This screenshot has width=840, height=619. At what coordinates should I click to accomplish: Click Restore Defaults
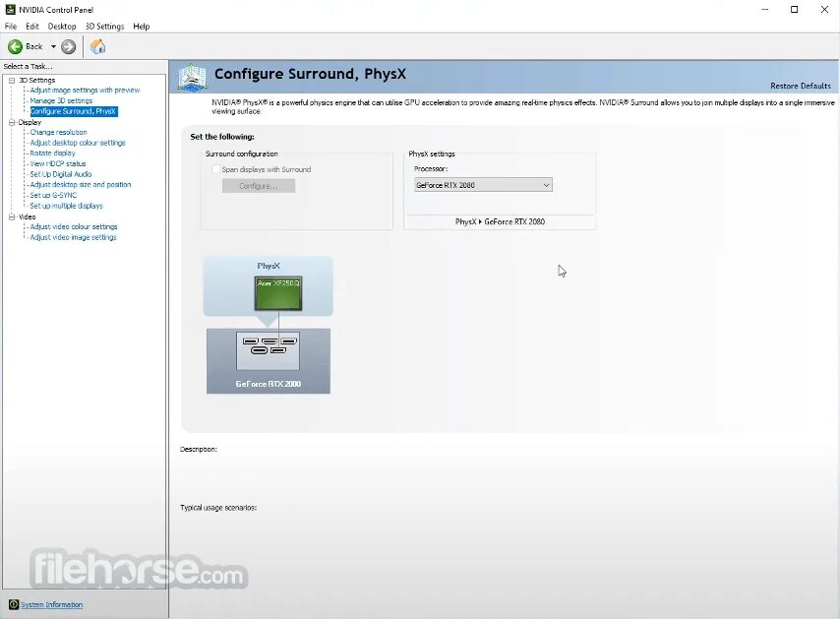pyautogui.click(x=801, y=86)
